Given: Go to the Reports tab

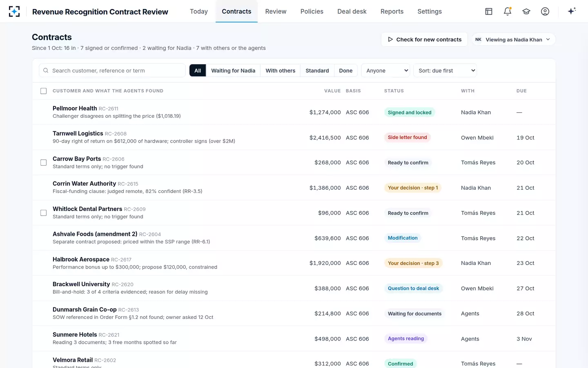Looking at the screenshot, I should 392,11.
